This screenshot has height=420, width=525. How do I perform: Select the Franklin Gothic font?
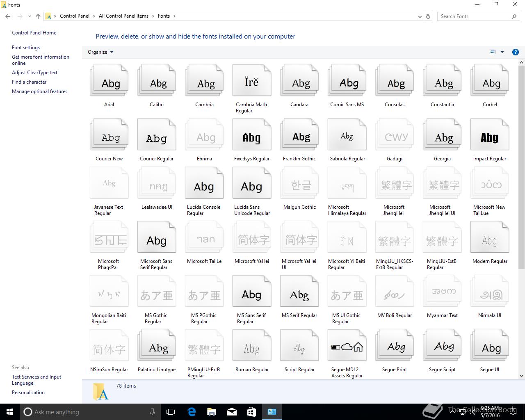299,135
